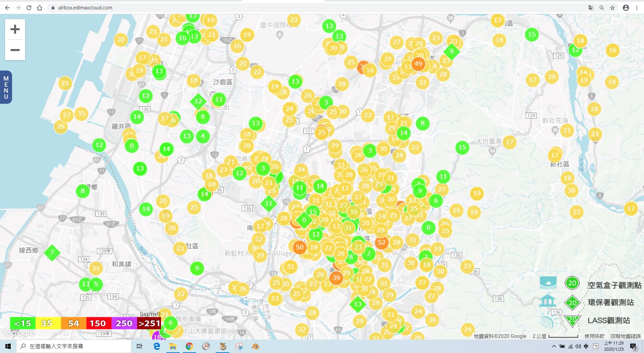Open the 回報地圖錯誤 report link

(625, 336)
